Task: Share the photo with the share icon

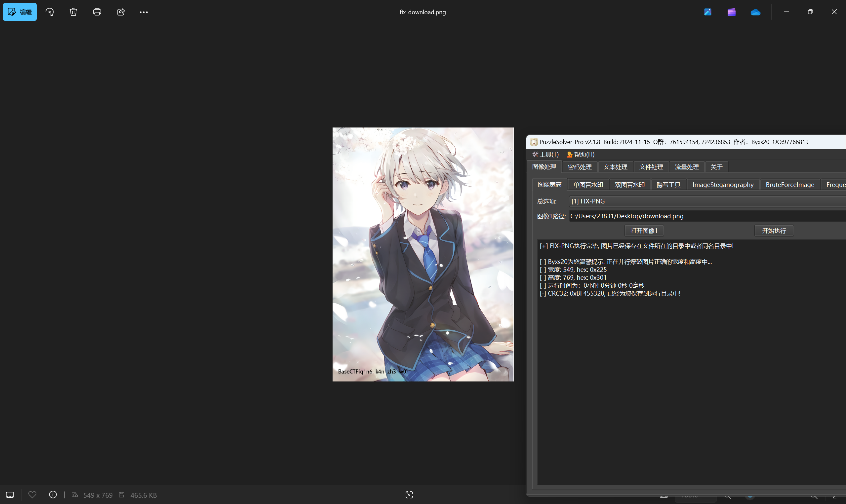Action: pyautogui.click(x=121, y=12)
